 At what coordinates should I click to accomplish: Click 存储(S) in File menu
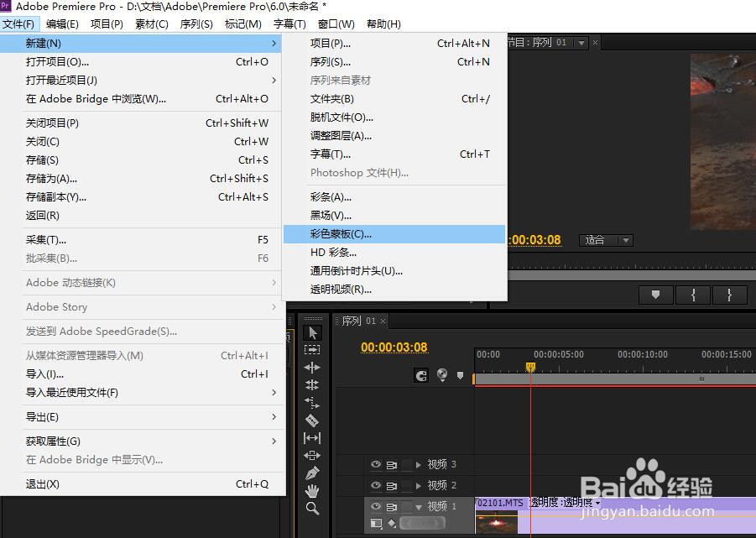pyautogui.click(x=143, y=160)
